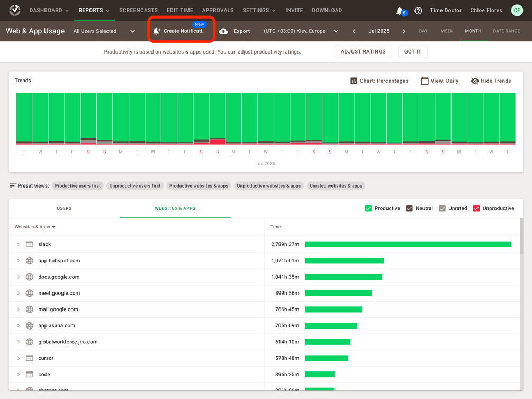Open the notifications bell icon
532x399 pixels.
click(x=400, y=11)
